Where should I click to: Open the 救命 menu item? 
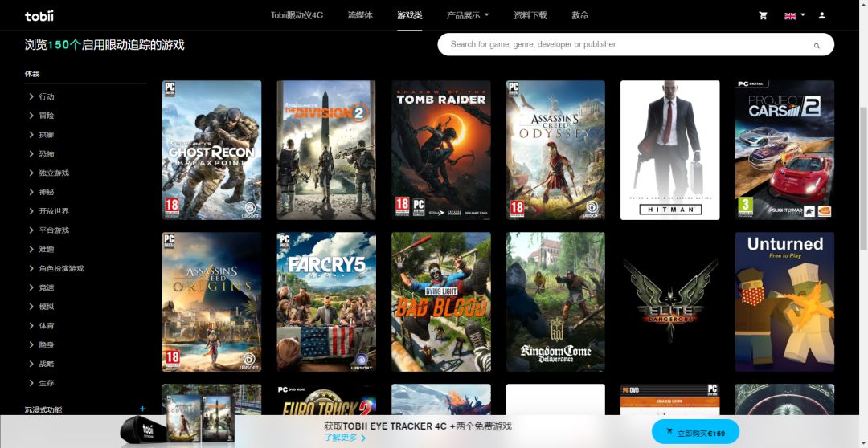pos(580,15)
